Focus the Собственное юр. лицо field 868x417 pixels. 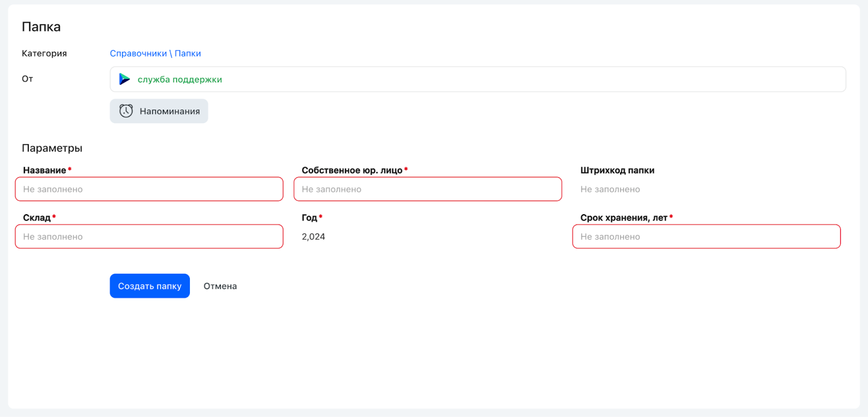427,189
